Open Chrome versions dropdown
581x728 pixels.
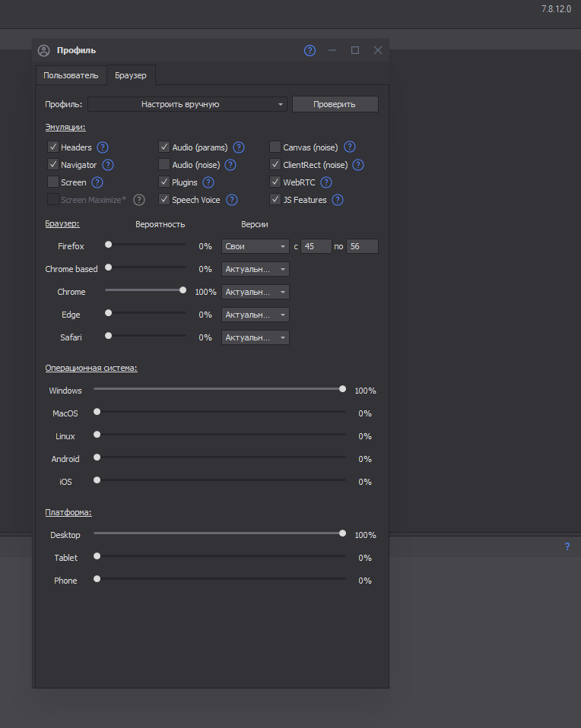click(255, 292)
